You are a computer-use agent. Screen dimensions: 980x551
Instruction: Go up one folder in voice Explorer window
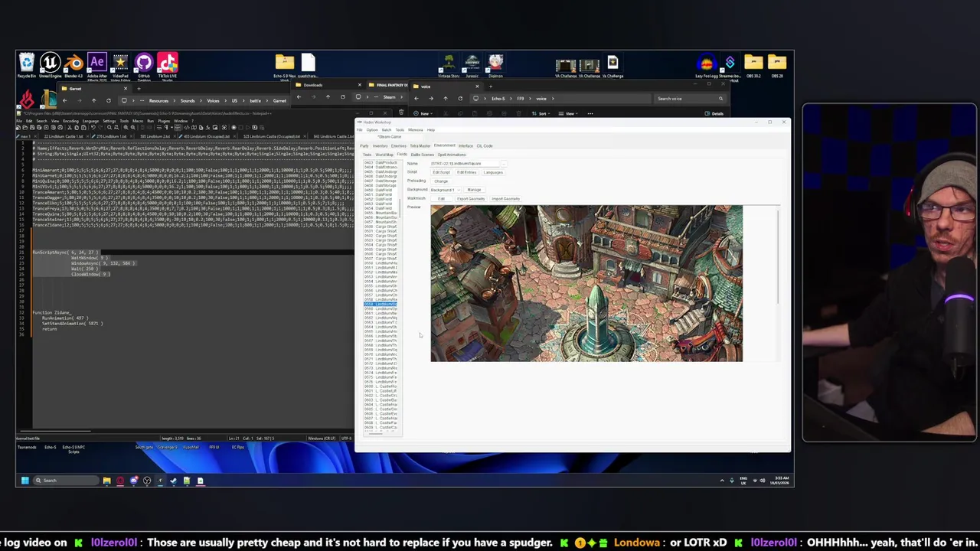(446, 98)
